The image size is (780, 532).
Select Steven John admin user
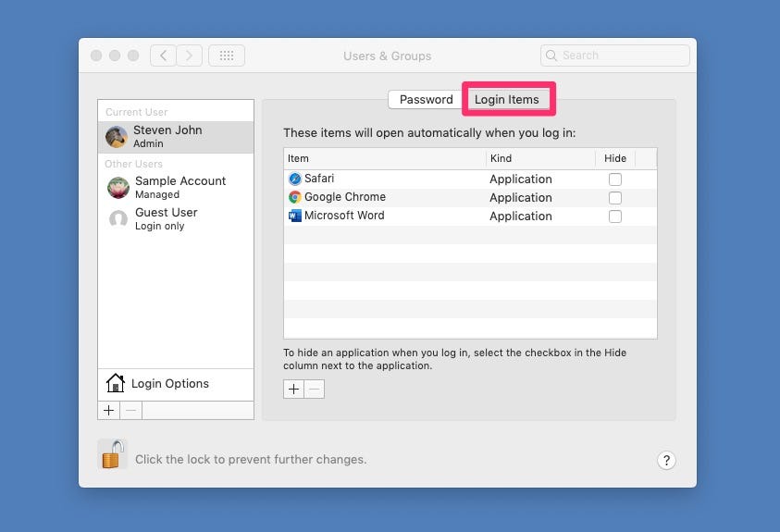pos(176,137)
